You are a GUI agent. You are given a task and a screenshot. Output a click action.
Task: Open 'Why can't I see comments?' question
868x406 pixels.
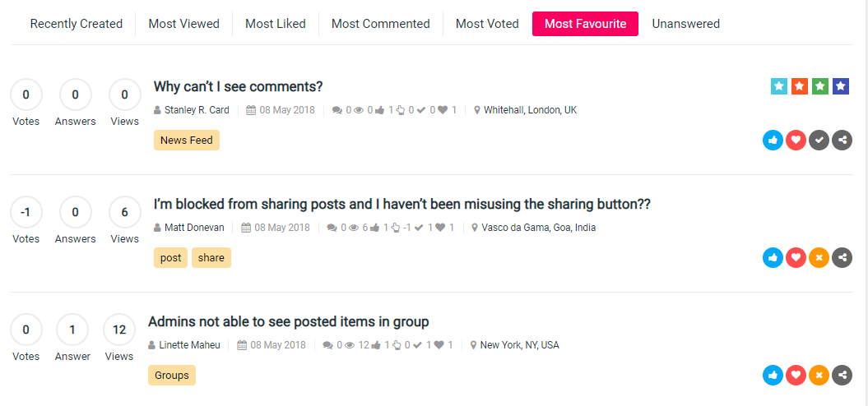(x=238, y=87)
